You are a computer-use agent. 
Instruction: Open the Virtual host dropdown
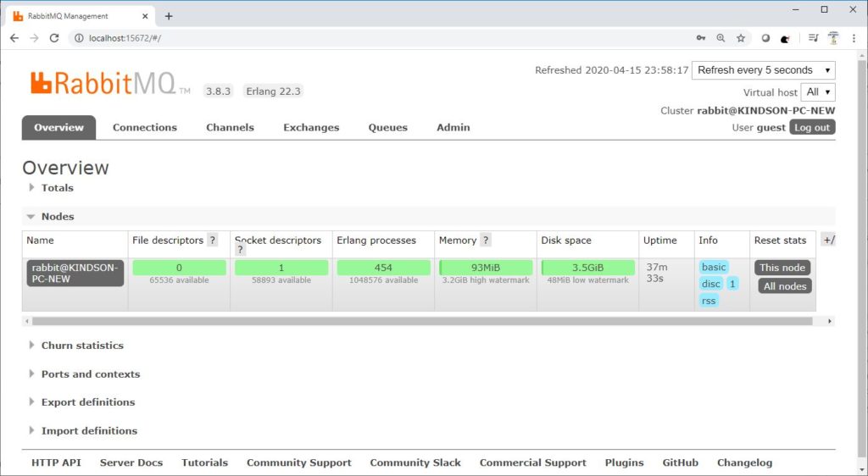[x=818, y=92]
